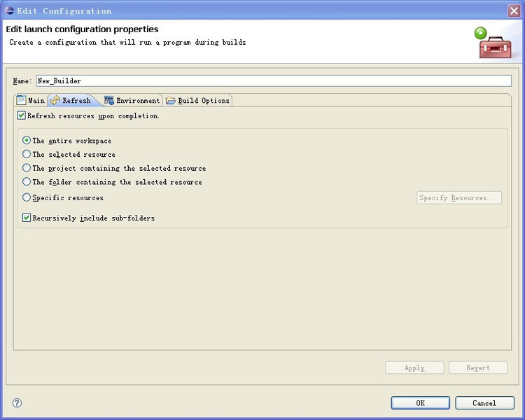Click the Build Options folder icon

171,100
